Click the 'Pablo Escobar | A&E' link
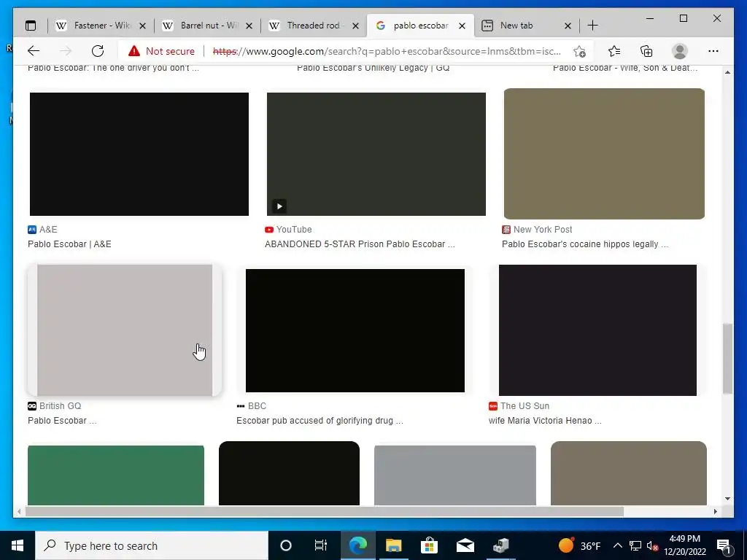The height and width of the screenshot is (560, 747). (x=69, y=244)
